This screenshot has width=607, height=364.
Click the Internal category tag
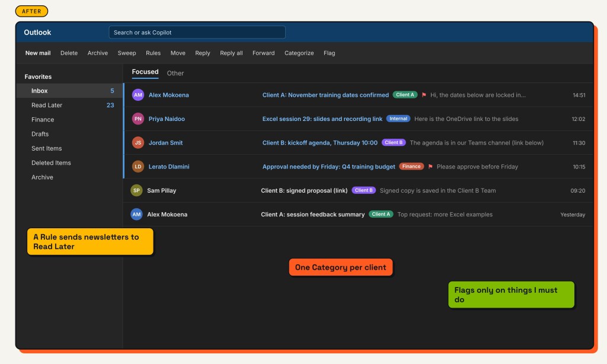(398, 119)
